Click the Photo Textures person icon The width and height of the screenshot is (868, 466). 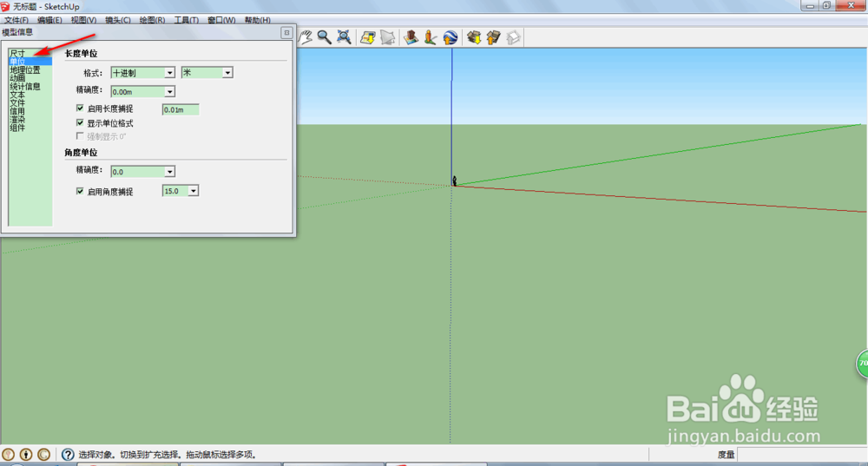point(431,37)
